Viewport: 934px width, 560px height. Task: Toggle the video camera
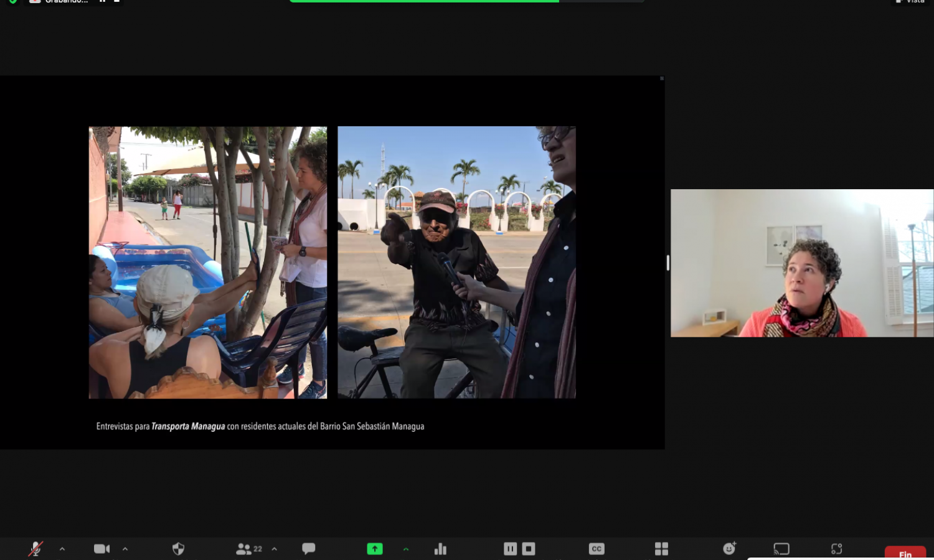[x=101, y=548]
